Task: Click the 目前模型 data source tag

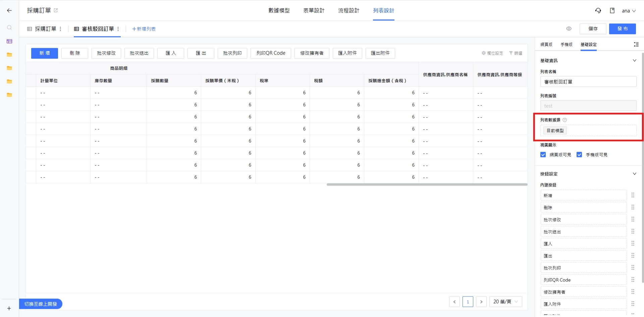Action: [x=555, y=131]
